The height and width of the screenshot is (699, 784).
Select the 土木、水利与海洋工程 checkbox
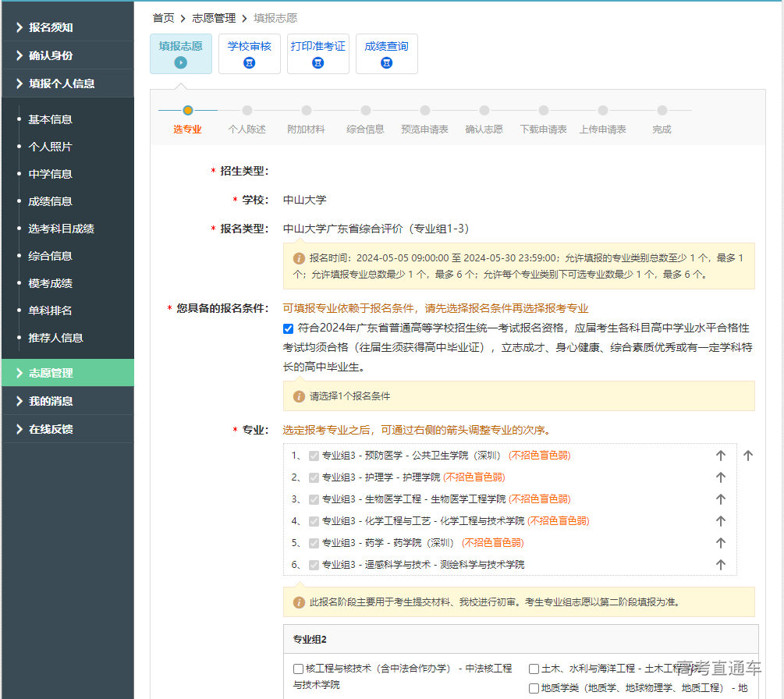click(x=534, y=669)
